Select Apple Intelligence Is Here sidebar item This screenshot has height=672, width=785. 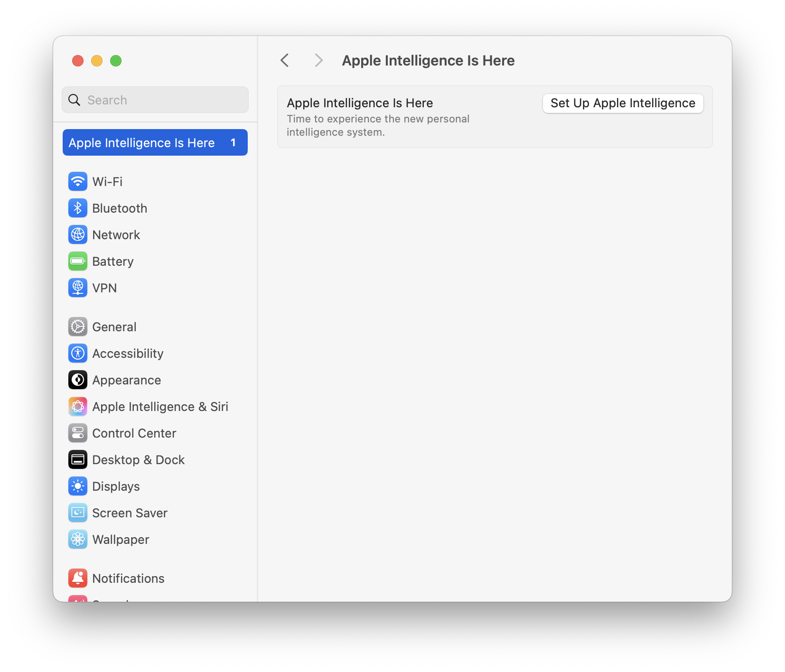tap(155, 142)
